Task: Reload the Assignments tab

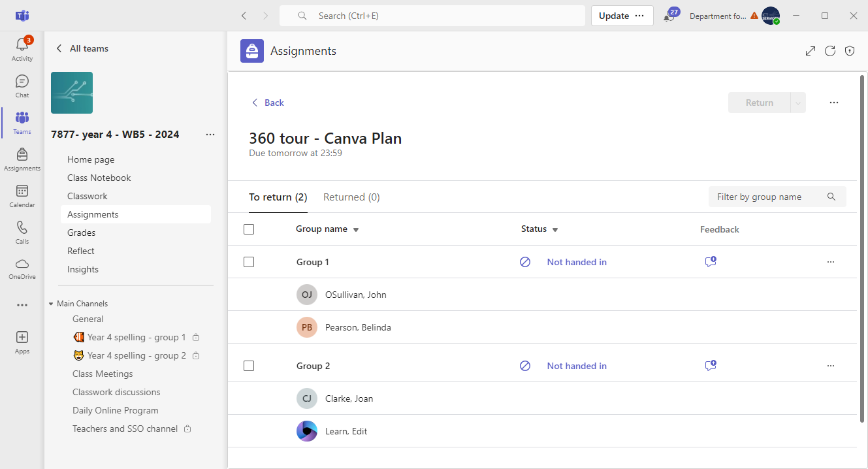Action: (830, 51)
